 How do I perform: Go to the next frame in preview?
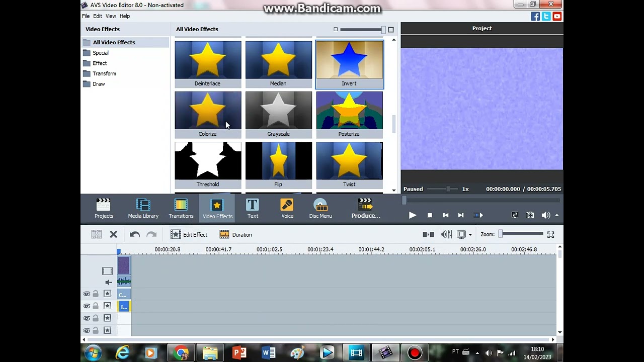tap(460, 215)
